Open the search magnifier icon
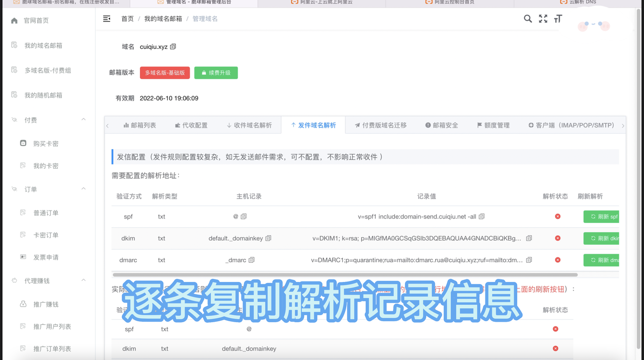644x360 pixels. click(528, 19)
